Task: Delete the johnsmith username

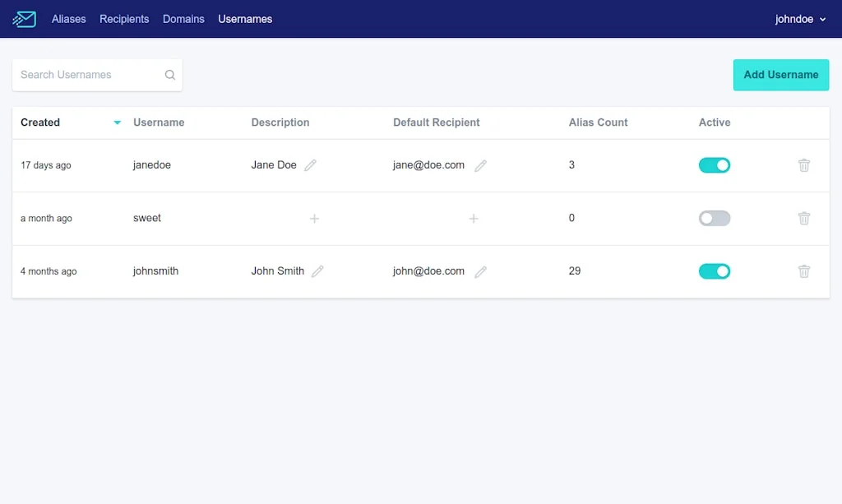Action: [x=804, y=271]
